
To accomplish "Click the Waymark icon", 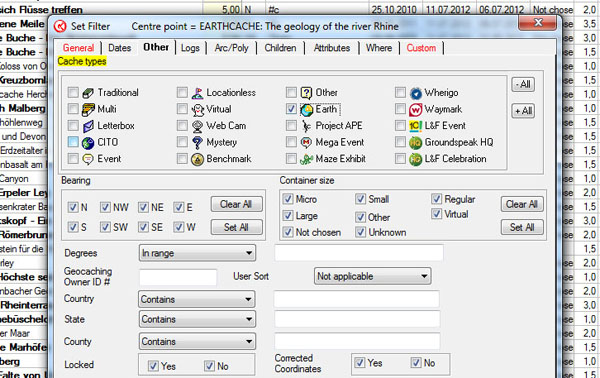I will pos(416,110).
